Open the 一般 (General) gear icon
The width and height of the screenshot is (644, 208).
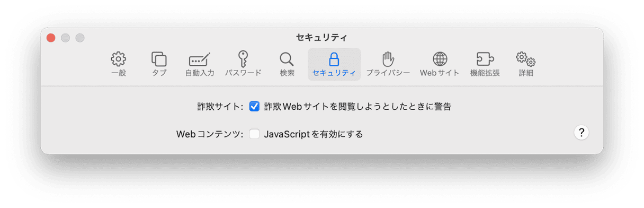(119, 58)
